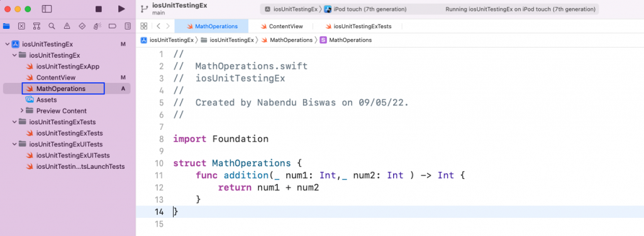The width and height of the screenshot is (644, 236).
Task: Toggle the navigator sidebar panel
Action: tap(47, 9)
